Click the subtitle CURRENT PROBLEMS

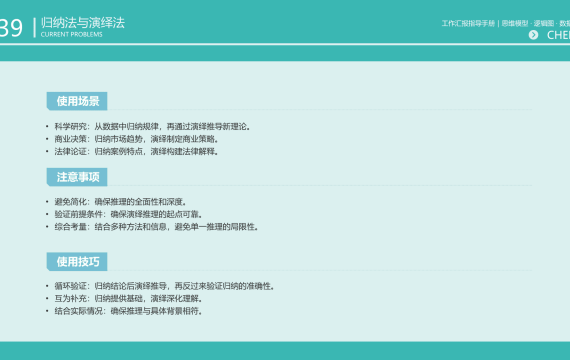click(x=72, y=35)
